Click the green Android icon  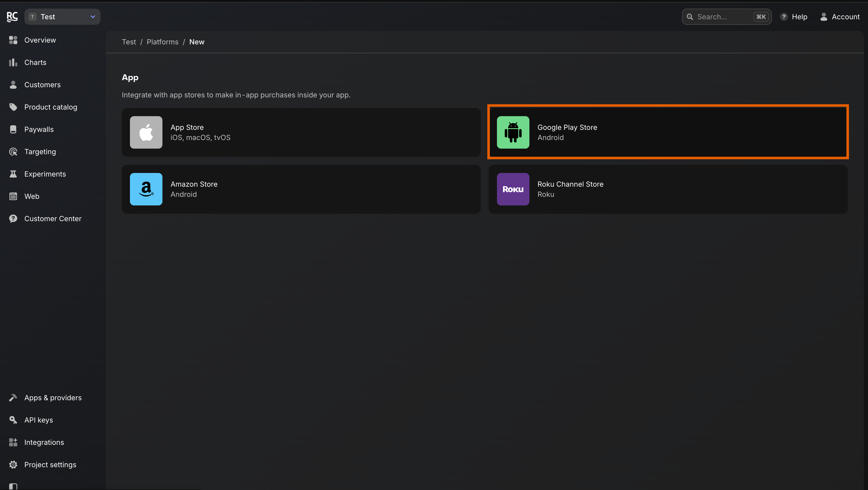tap(513, 132)
